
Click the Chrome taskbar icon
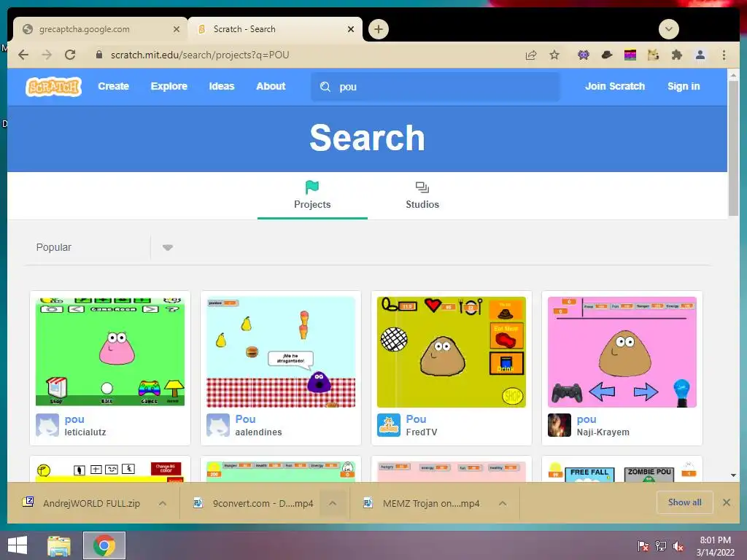tap(104, 545)
